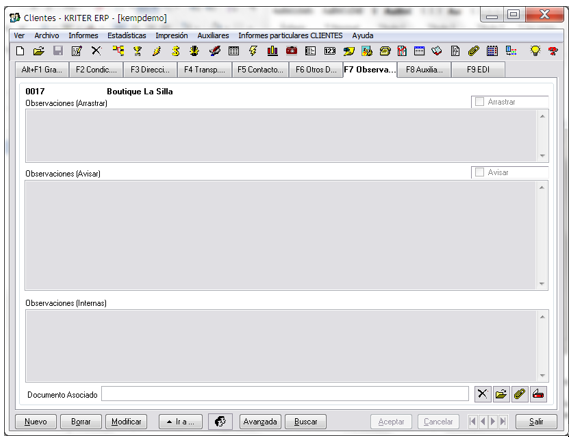Screen dimensions: 574x439
Task: Toggle the Arrastrar checkbox
Action: 479,101
